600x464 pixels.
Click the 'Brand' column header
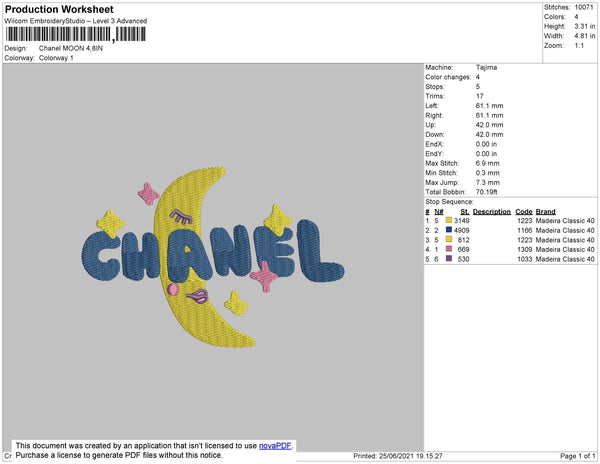545,212
